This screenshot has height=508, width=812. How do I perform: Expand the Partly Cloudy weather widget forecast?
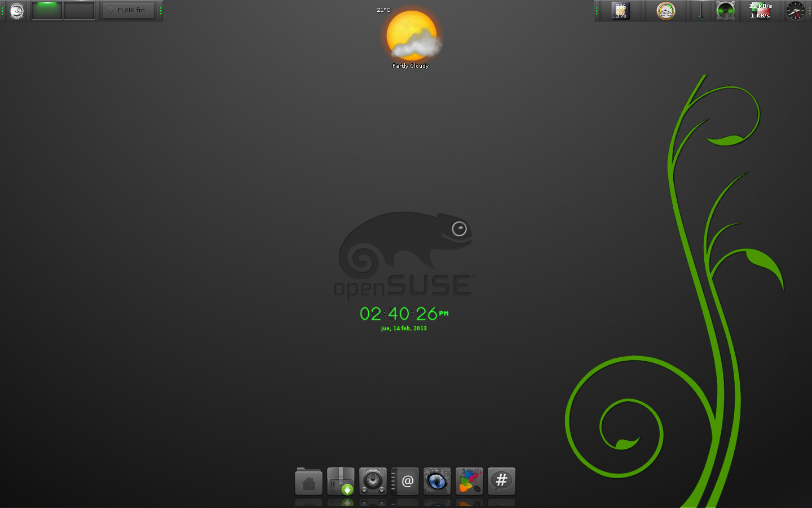click(412, 37)
